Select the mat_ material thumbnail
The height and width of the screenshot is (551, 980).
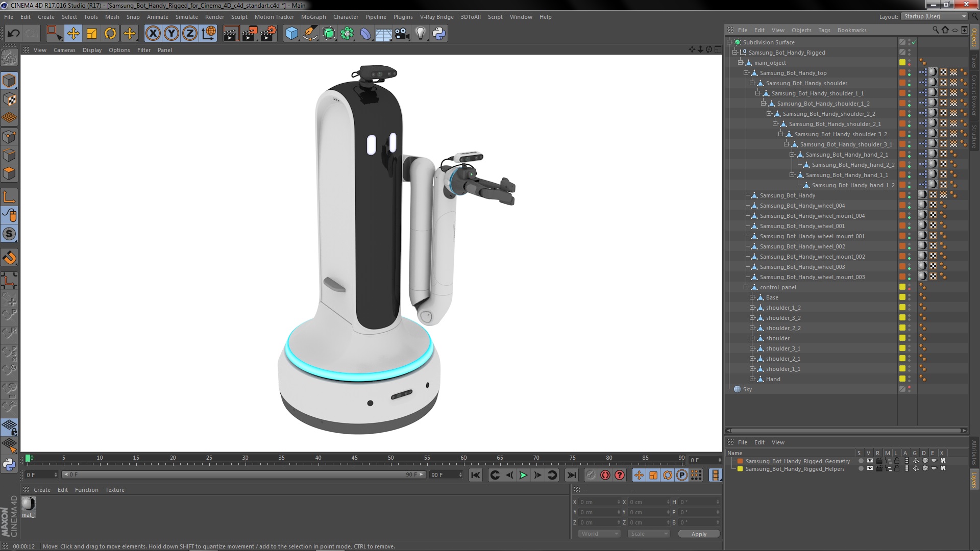29,504
